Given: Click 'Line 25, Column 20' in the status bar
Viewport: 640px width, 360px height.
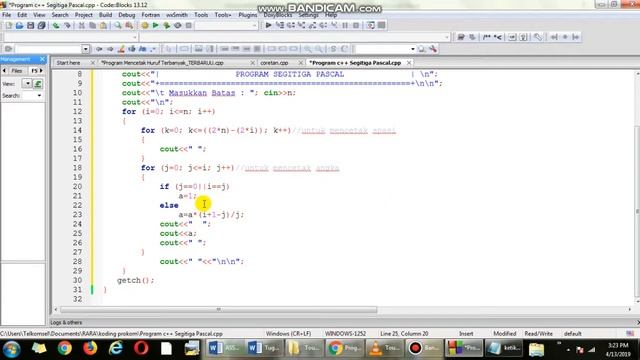Looking at the screenshot, I should click(x=404, y=333).
